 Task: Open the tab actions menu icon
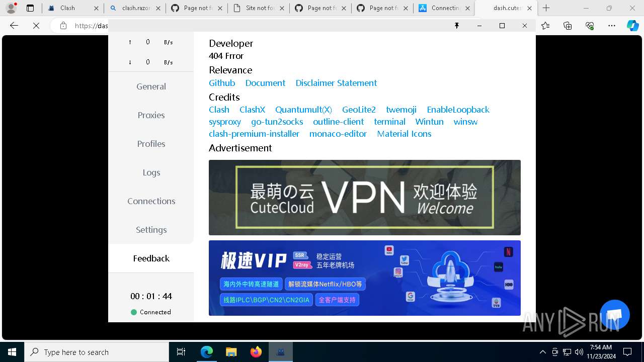coord(30,8)
